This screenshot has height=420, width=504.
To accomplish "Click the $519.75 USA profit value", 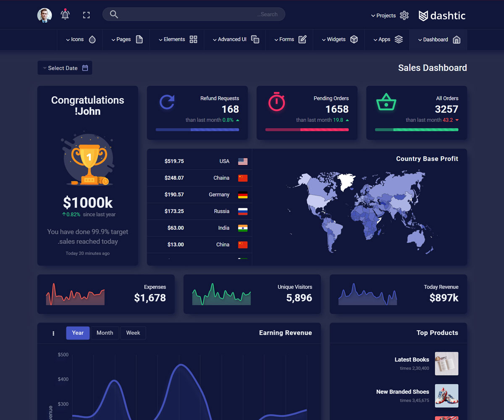I will click(x=174, y=161).
